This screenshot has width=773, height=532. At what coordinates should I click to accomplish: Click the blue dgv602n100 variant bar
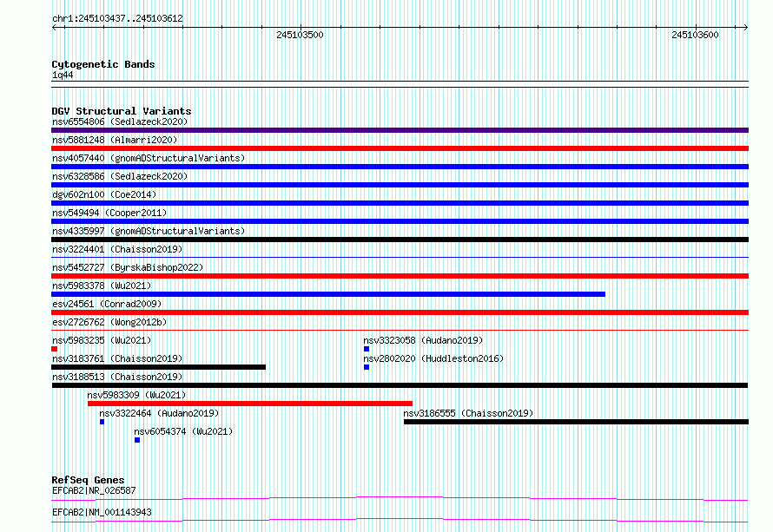pyautogui.click(x=400, y=203)
